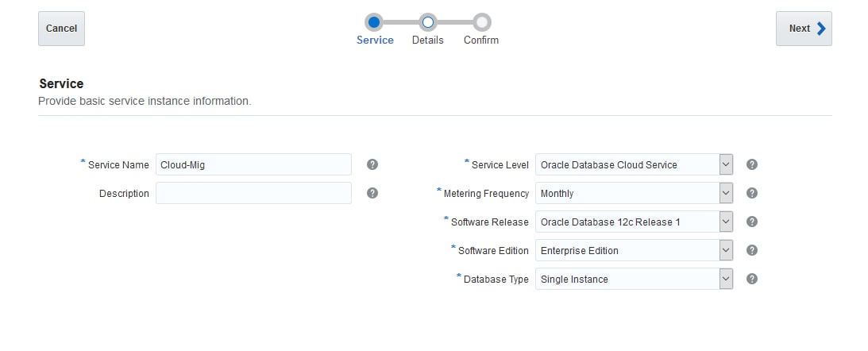Open the Software Edition dropdown
Screen dimensions: 868x351
pyautogui.click(x=725, y=250)
